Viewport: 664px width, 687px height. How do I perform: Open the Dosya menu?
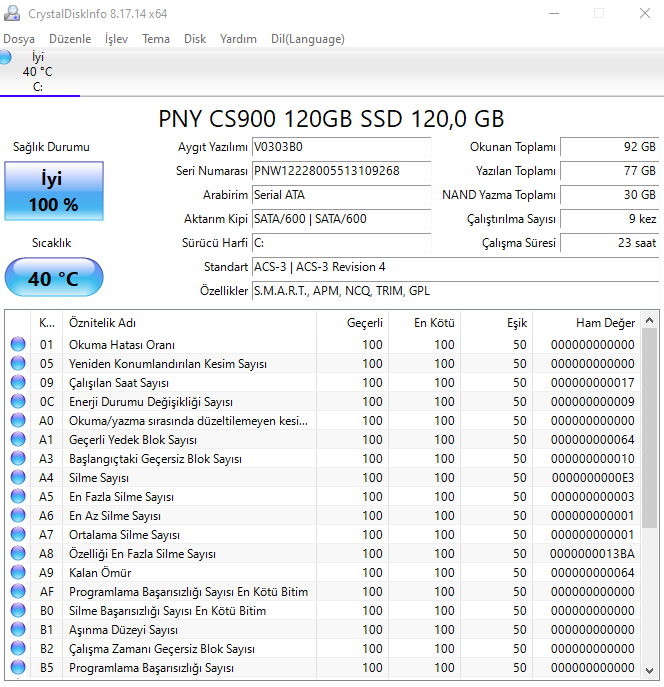coord(19,39)
